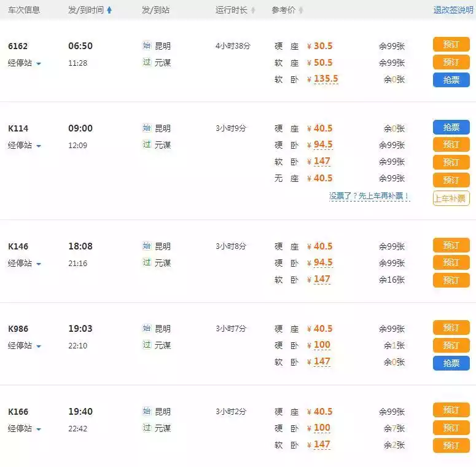Click sort icon next to 参考价
476x467 pixels.
pyautogui.click(x=301, y=10)
